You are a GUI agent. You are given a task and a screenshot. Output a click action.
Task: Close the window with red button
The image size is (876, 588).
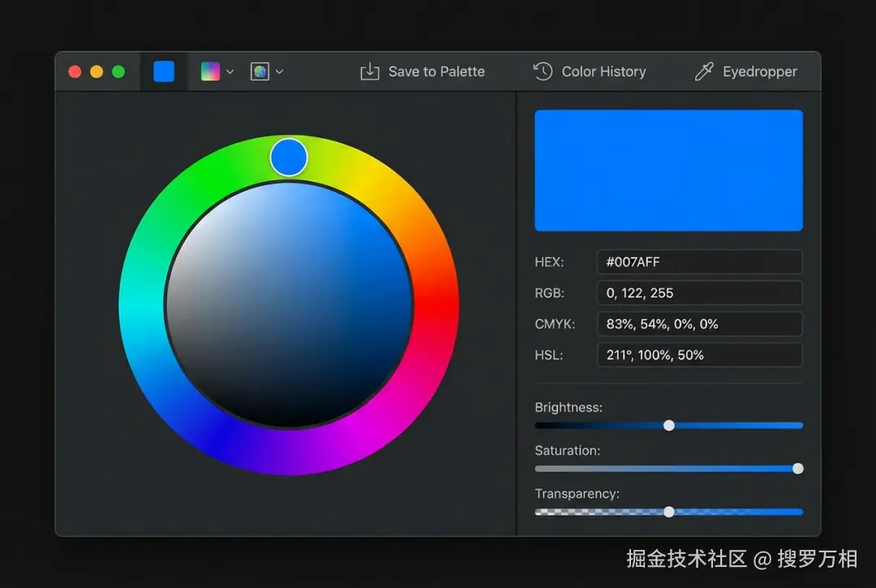75,71
